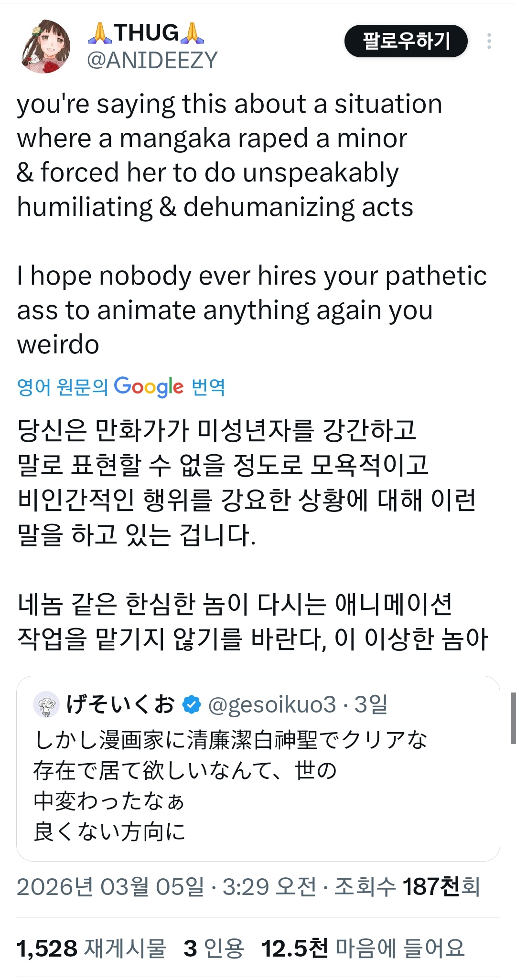Image resolution: width=516 pixels, height=980 pixels.
Task: Click the scrollbar handle on right edge
Action: point(513,718)
